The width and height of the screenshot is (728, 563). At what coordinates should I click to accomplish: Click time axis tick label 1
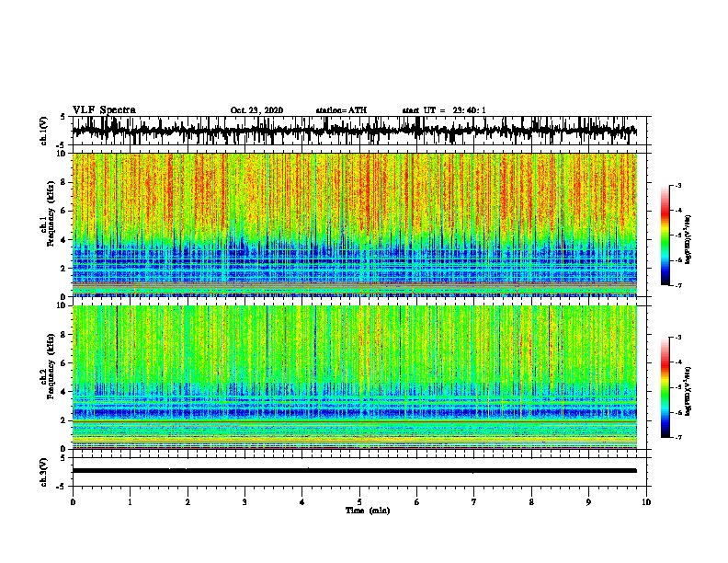click(130, 502)
